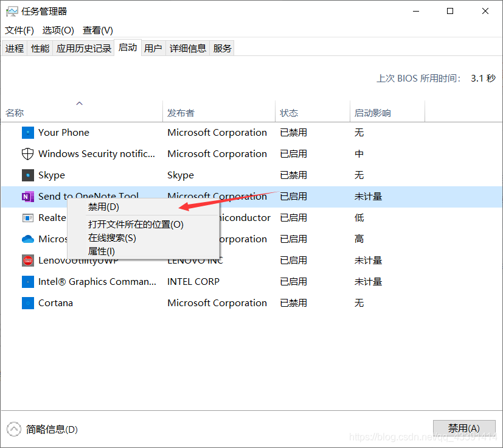The image size is (503, 448).
Task: Click the sort arrow above the 名称 column
Action: pos(79,103)
